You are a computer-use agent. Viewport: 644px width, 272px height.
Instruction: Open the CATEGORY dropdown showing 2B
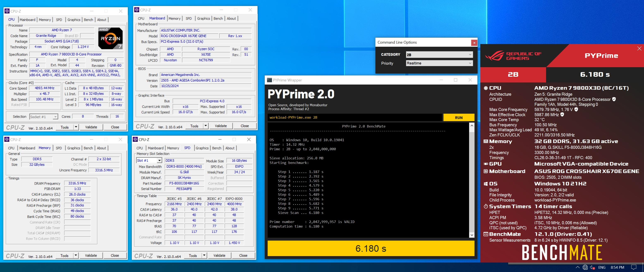(x=439, y=55)
